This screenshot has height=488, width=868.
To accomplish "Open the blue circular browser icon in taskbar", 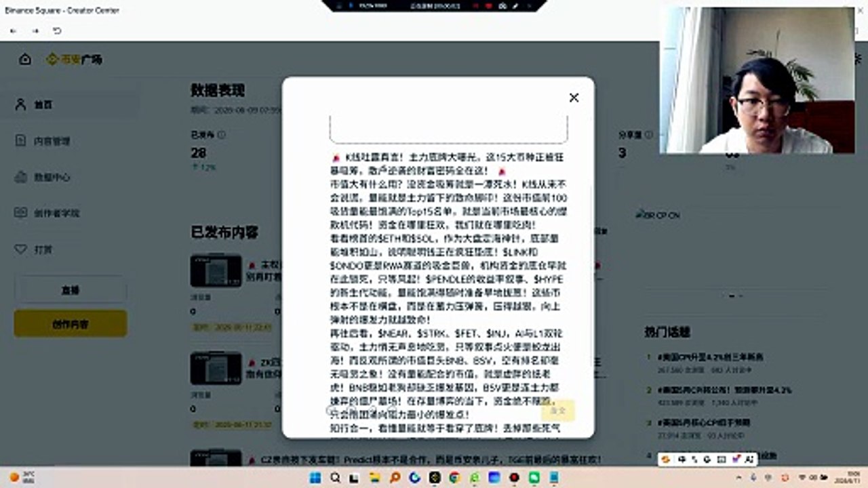I will point(415,478).
